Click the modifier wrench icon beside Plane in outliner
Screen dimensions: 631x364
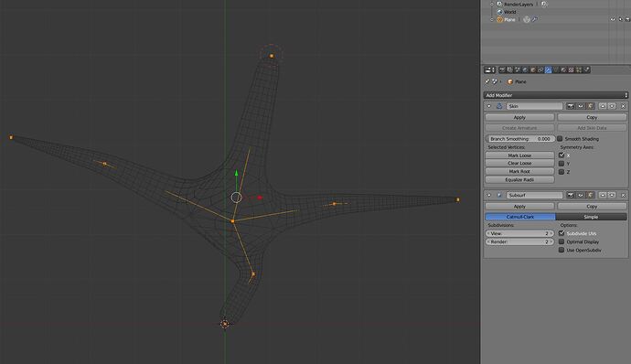[534, 19]
